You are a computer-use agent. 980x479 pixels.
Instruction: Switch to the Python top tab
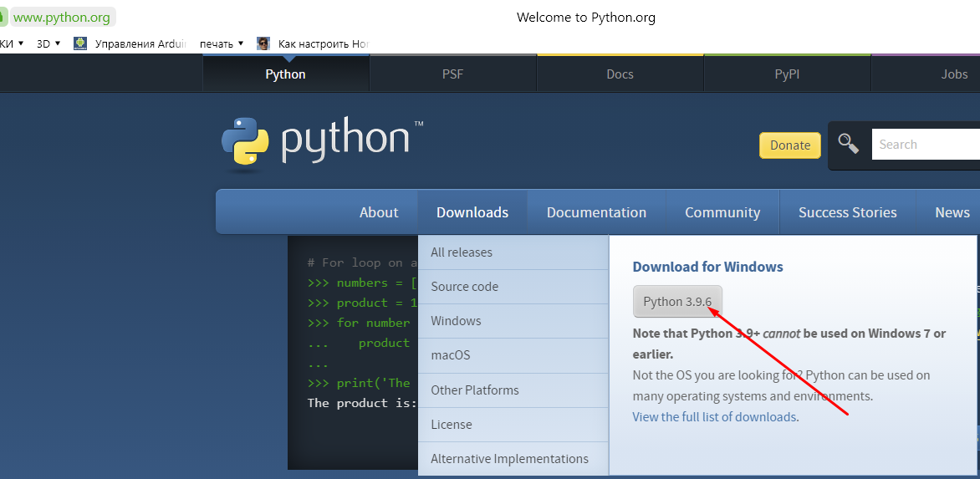coord(286,74)
